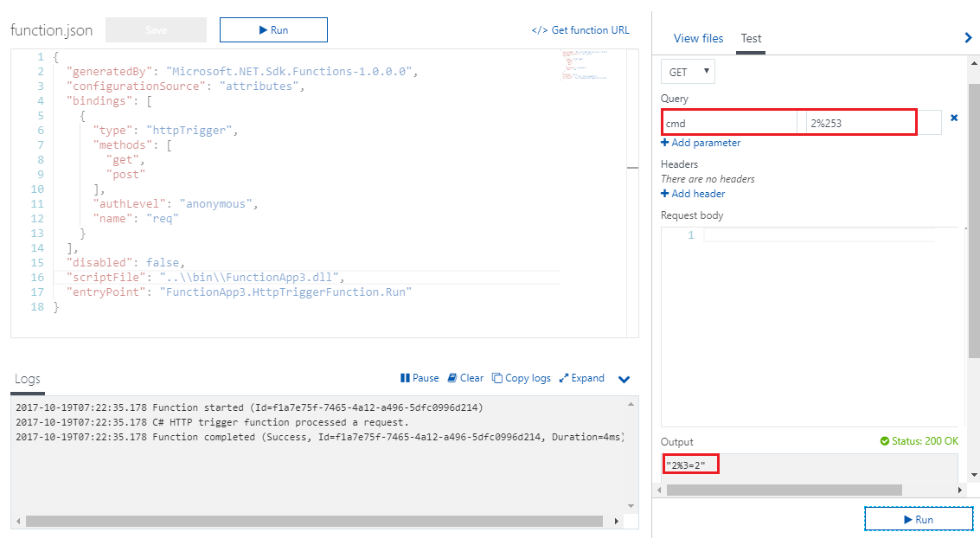980x545 pixels.
Task: Click the cmd query name field
Action: click(729, 123)
